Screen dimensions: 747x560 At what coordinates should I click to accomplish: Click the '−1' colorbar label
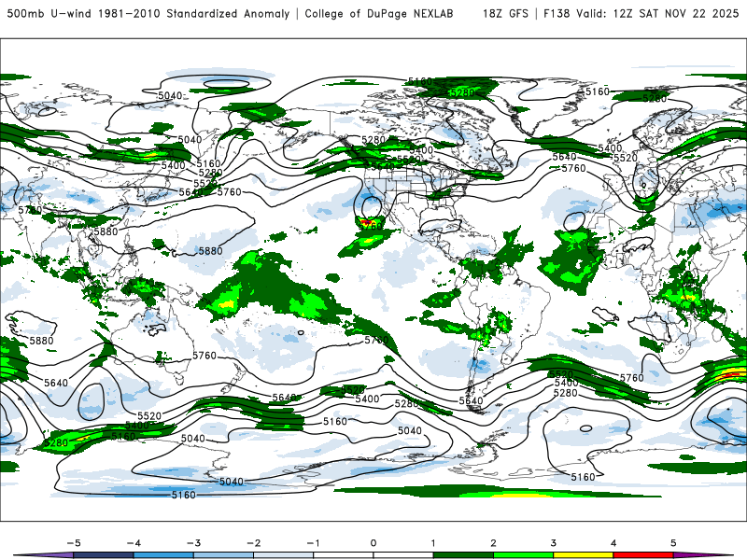(313, 543)
